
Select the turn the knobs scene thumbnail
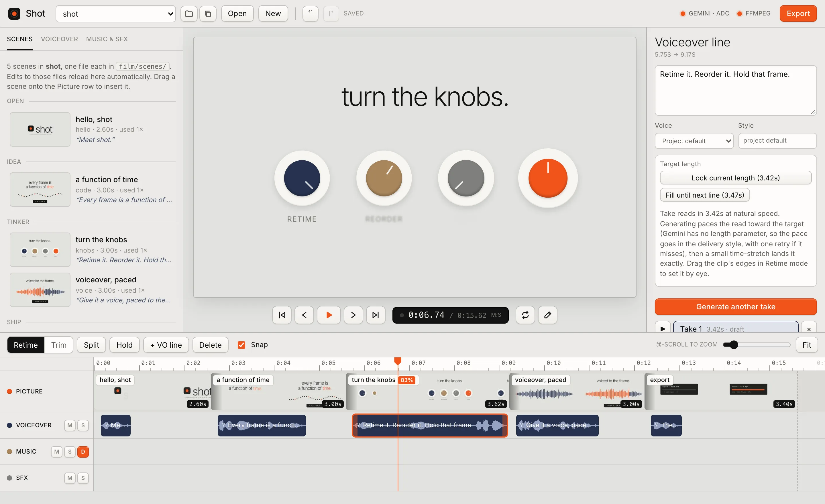pos(40,250)
